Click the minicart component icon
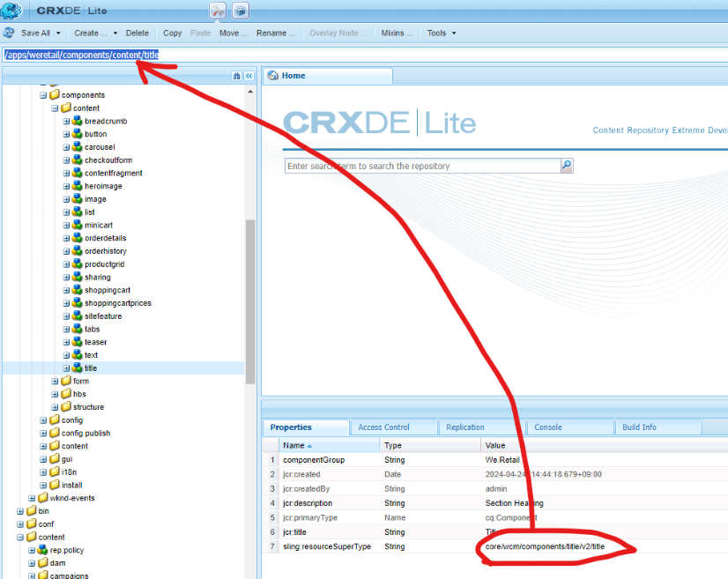 [77, 225]
